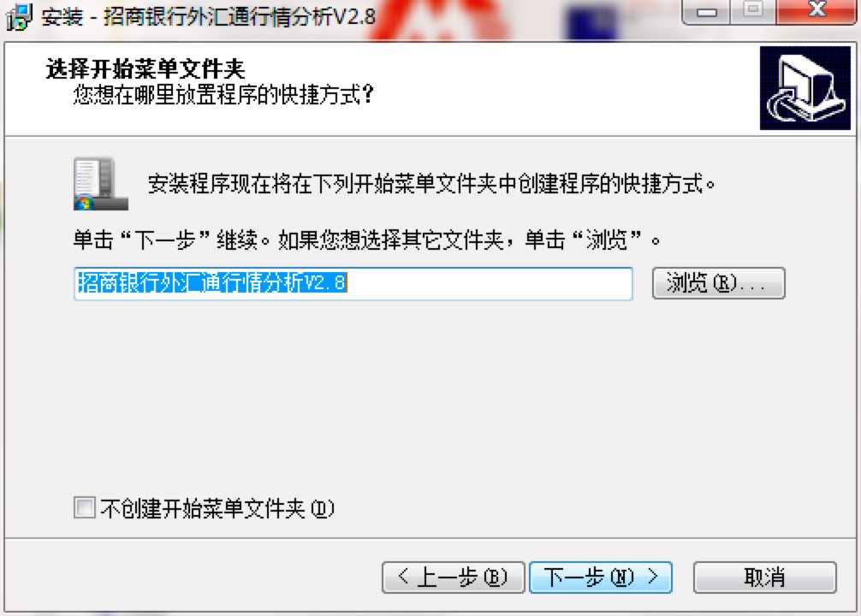Tick the 不创建开始菜单文件夹 checkbox
The height and width of the screenshot is (616, 861).
point(85,507)
